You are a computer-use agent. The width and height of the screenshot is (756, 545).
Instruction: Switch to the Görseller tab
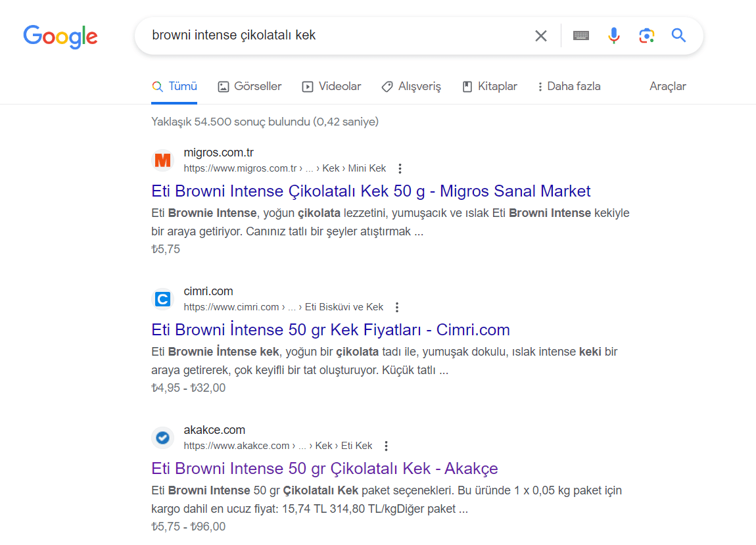(x=250, y=86)
